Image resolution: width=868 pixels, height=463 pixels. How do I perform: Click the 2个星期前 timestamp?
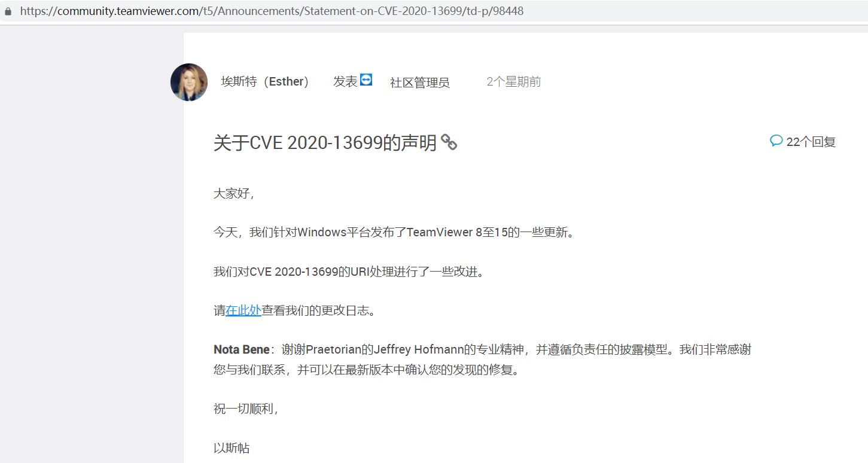pos(514,81)
